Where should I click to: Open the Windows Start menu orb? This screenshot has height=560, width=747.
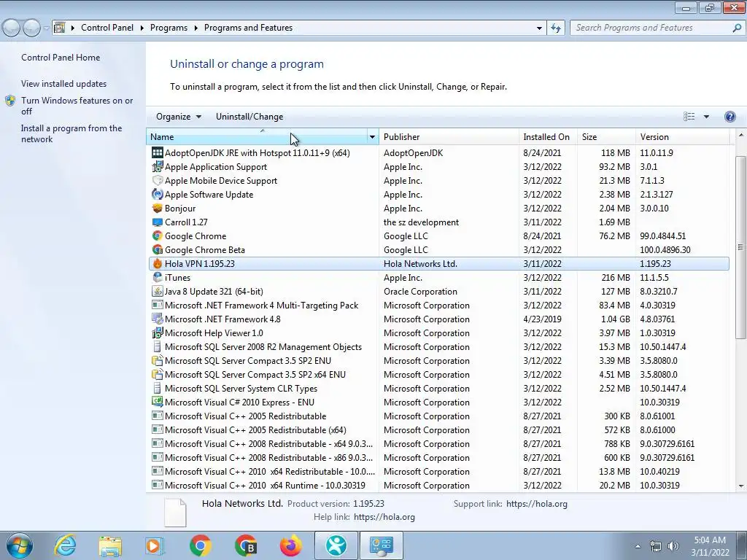point(20,545)
